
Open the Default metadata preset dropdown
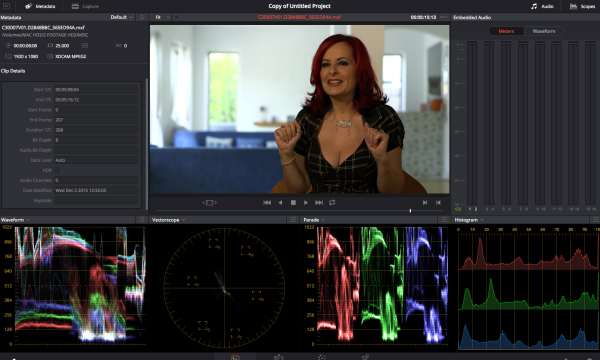tap(122, 17)
